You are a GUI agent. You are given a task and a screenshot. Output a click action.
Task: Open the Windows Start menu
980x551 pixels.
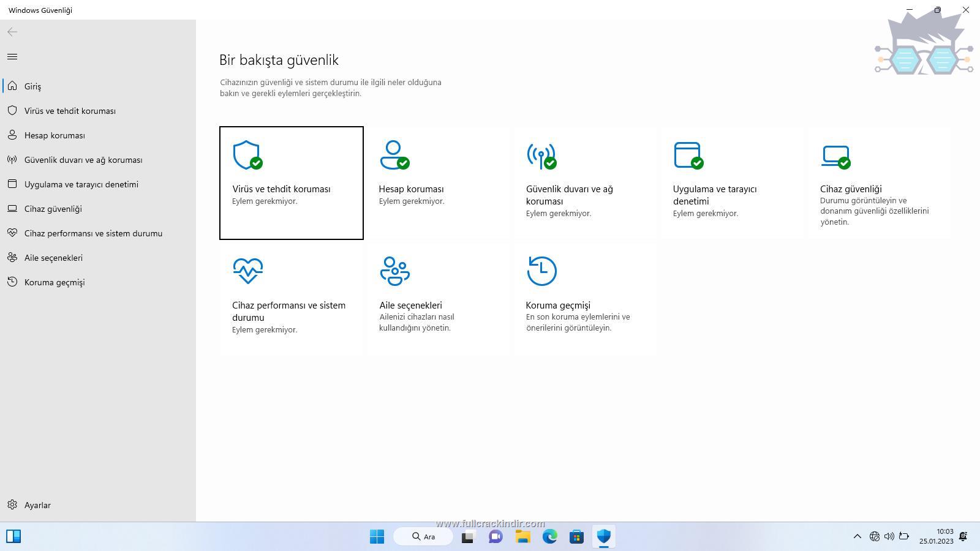click(377, 537)
